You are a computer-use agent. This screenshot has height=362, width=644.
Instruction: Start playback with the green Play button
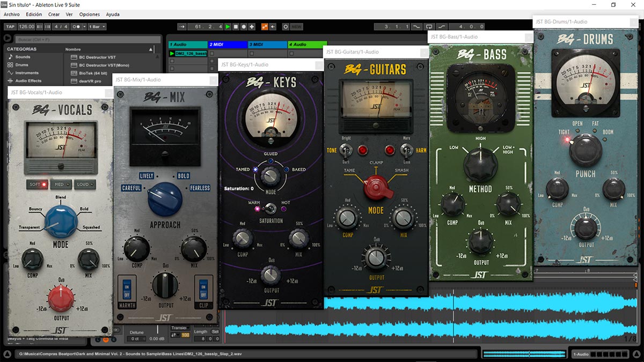click(x=228, y=26)
